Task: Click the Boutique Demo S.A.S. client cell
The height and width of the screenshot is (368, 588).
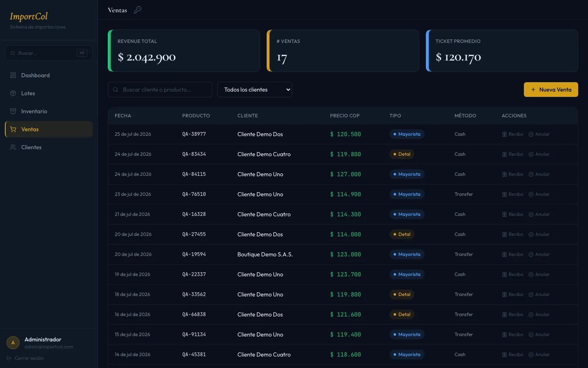Action: 265,254
